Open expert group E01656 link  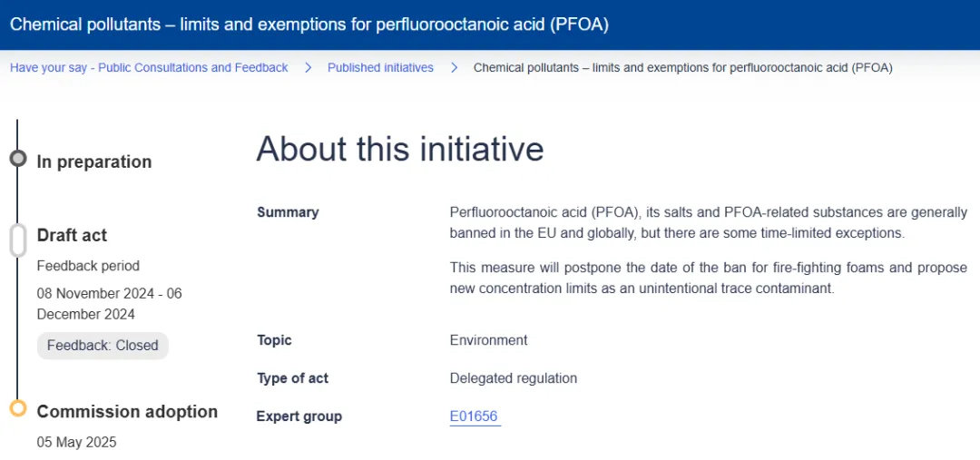(x=474, y=416)
